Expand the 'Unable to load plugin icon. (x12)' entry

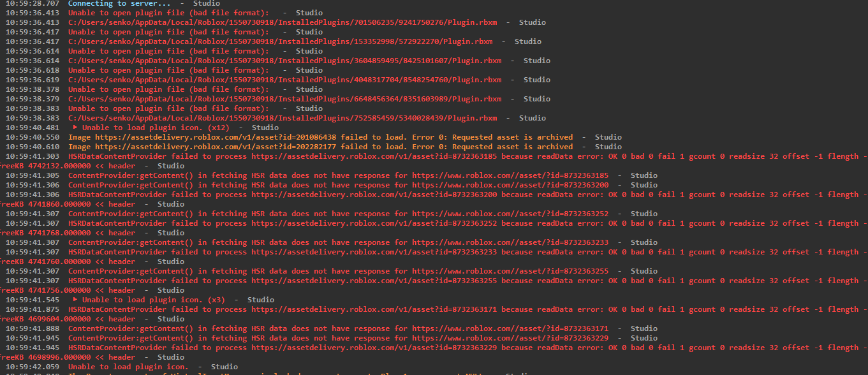coord(76,128)
